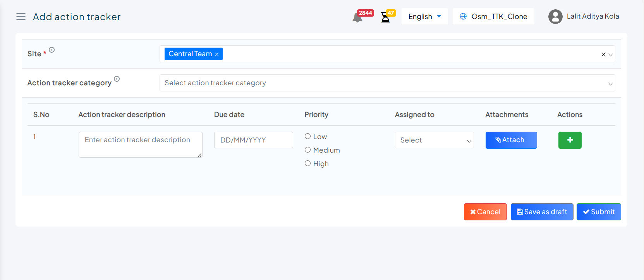Click the due date DD/MM/YYYY field
Screen dimensions: 644x280
click(253, 140)
